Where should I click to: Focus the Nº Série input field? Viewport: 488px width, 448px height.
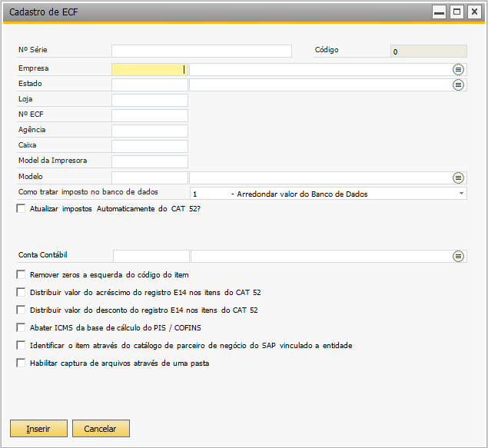[x=201, y=51]
